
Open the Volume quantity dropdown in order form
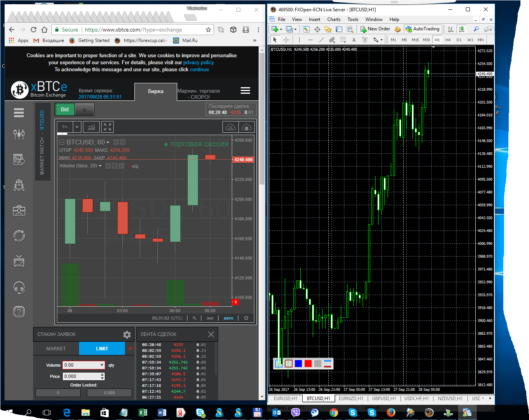[x=102, y=365]
